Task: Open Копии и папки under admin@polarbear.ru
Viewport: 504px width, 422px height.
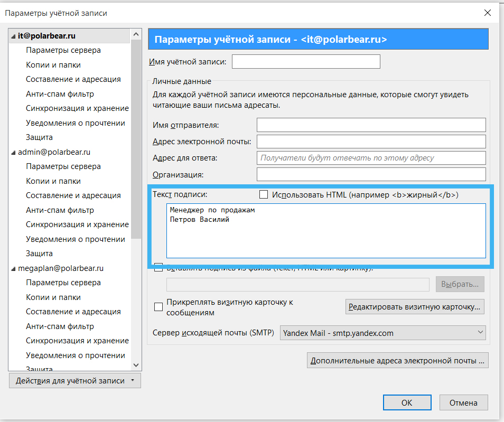Action: (x=53, y=181)
